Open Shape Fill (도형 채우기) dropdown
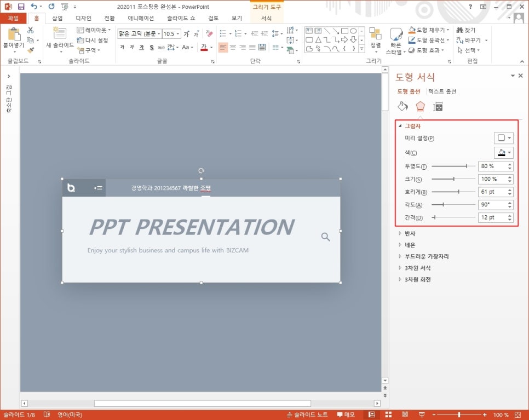 click(x=429, y=30)
